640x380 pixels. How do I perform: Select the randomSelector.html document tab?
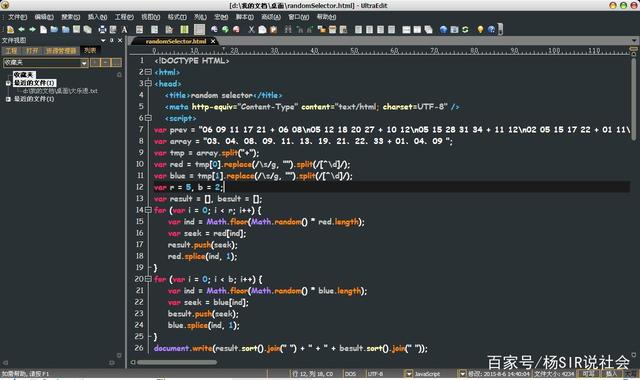(176, 41)
